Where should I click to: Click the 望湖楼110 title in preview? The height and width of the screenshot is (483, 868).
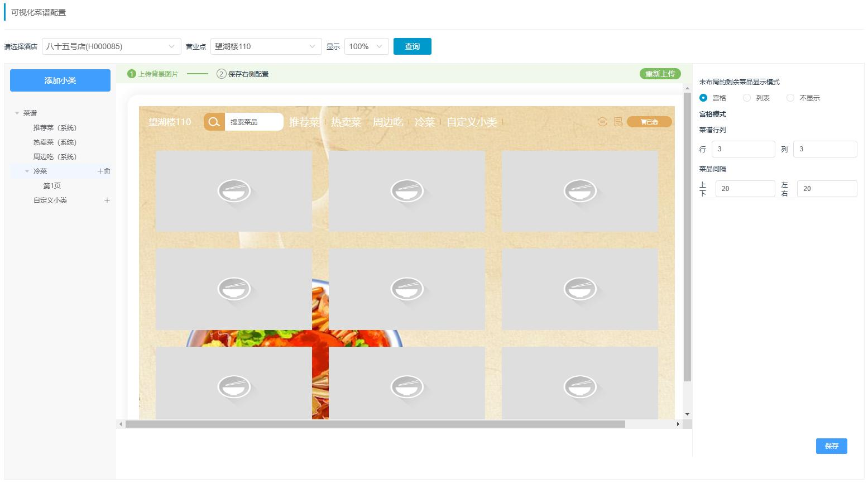click(170, 122)
